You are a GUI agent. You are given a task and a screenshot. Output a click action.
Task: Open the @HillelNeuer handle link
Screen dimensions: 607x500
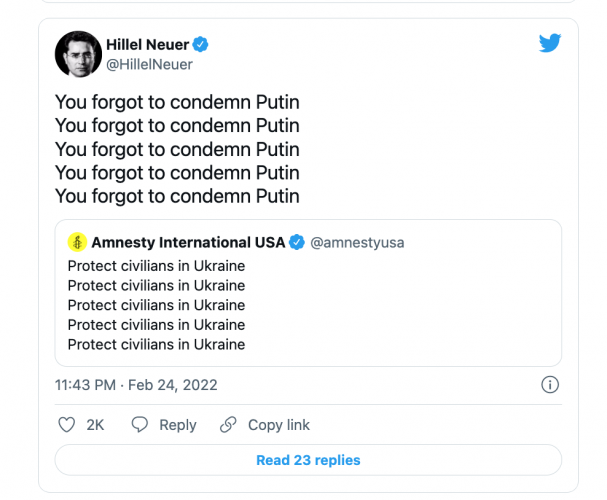click(x=149, y=64)
